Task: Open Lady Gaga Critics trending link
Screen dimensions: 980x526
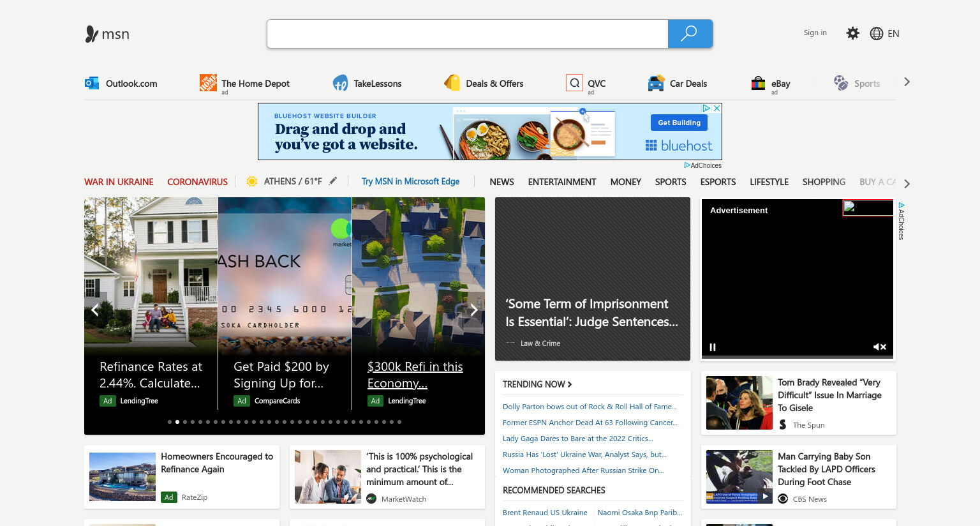Action: pos(578,439)
